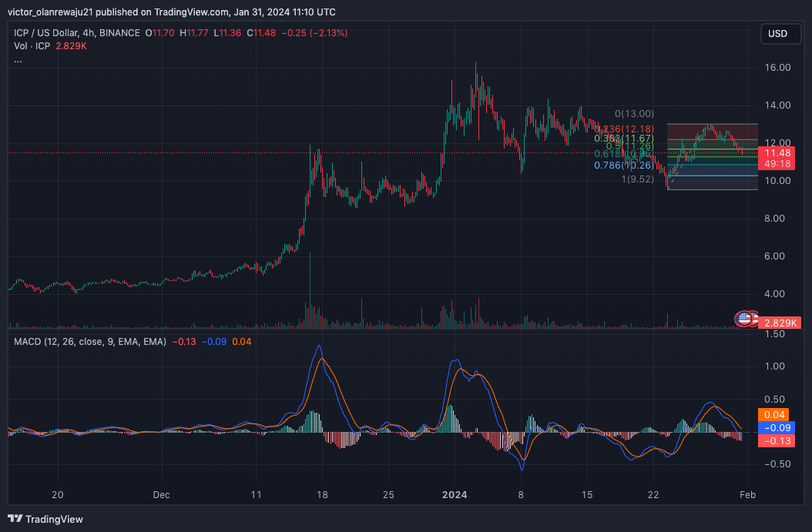Click the 22 date axis label
The width and height of the screenshot is (812, 532).
tap(653, 495)
